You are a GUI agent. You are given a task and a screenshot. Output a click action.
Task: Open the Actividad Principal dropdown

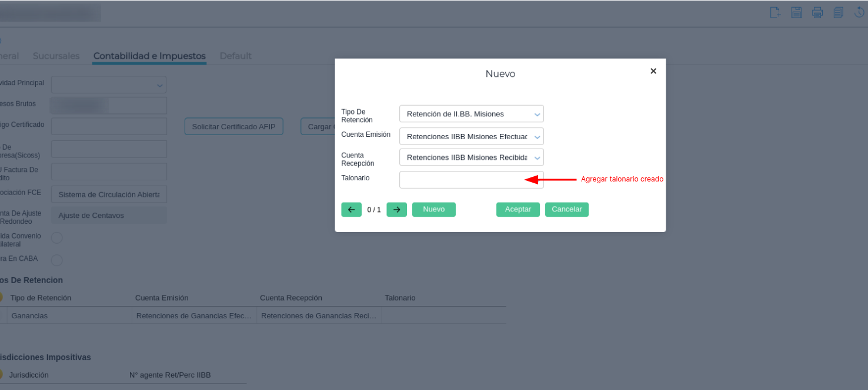point(109,85)
